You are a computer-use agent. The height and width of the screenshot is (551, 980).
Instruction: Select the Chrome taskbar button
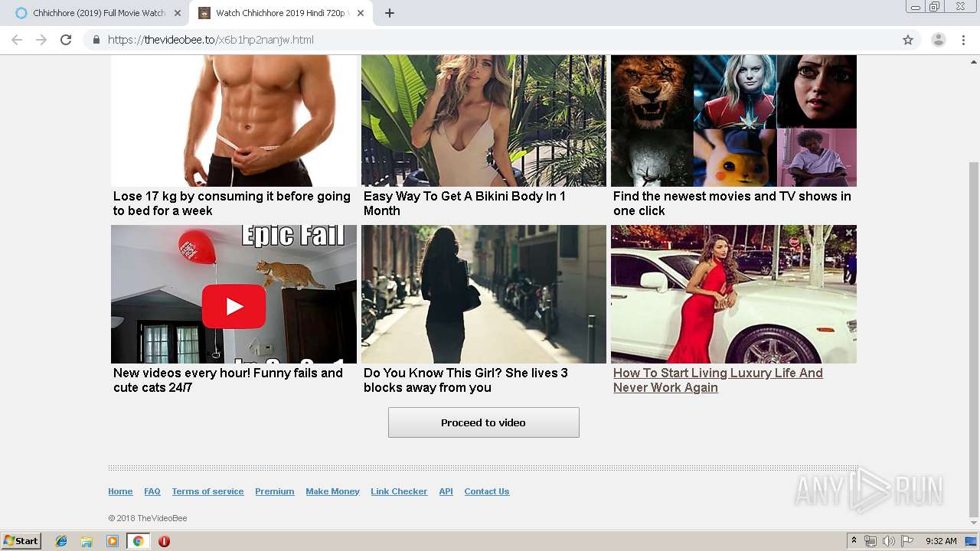click(x=138, y=541)
